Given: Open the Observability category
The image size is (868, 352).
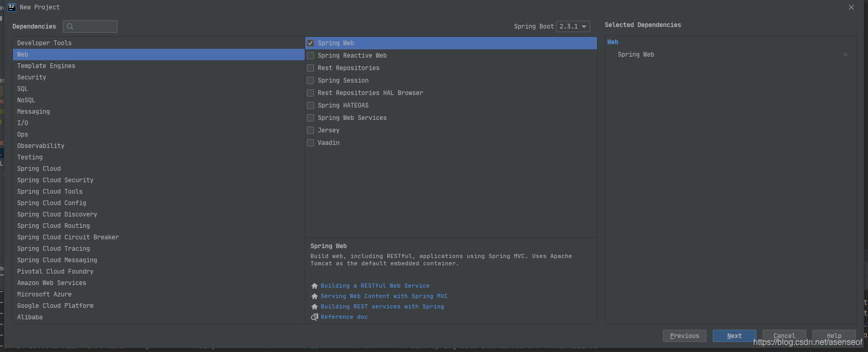Looking at the screenshot, I should click(158, 146).
